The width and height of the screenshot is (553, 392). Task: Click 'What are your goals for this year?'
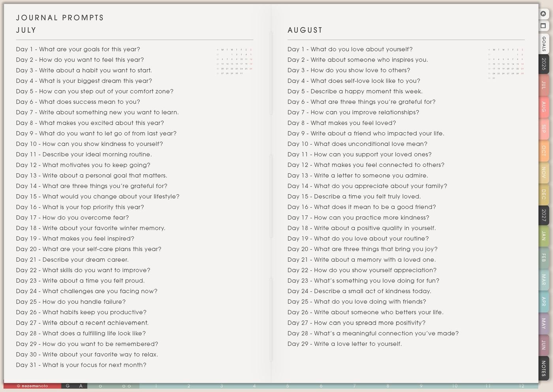coord(90,49)
